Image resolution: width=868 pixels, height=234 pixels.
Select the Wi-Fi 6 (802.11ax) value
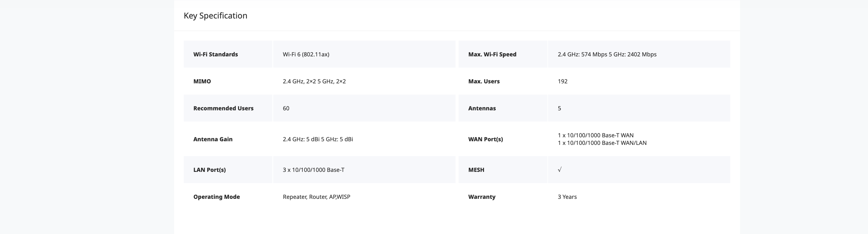[306, 55]
